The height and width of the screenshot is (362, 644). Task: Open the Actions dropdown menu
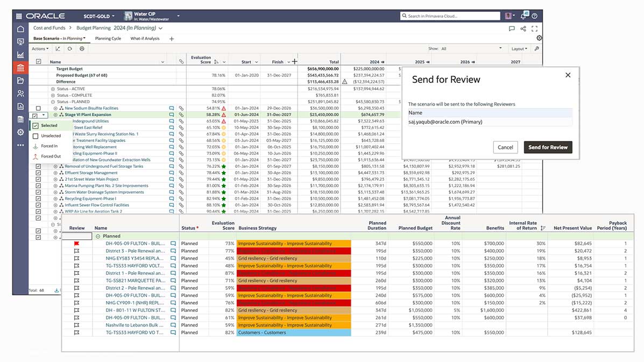click(x=40, y=49)
